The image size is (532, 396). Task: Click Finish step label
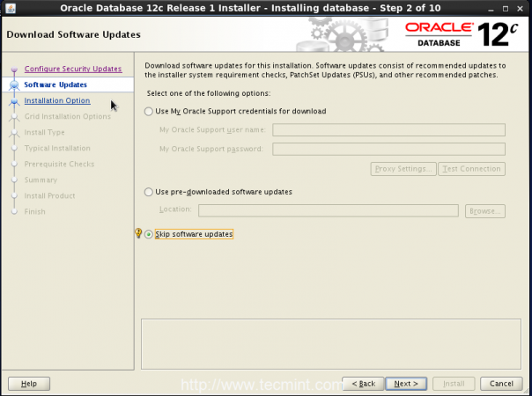tap(35, 211)
